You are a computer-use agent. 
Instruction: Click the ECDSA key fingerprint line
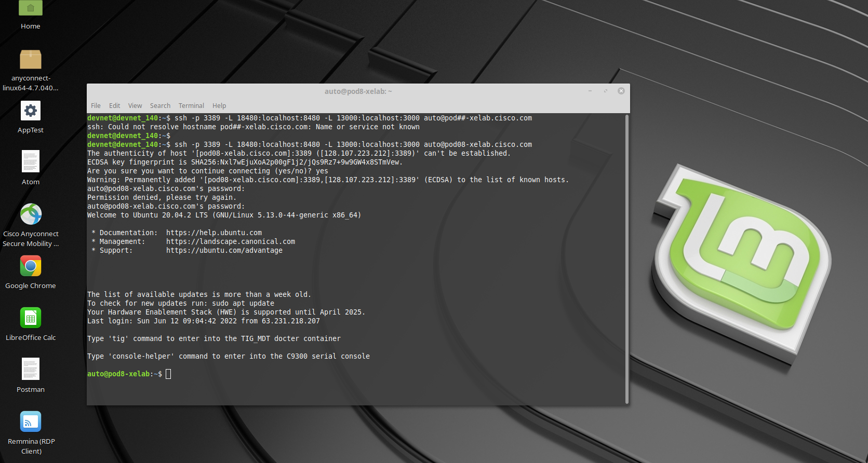tap(245, 162)
